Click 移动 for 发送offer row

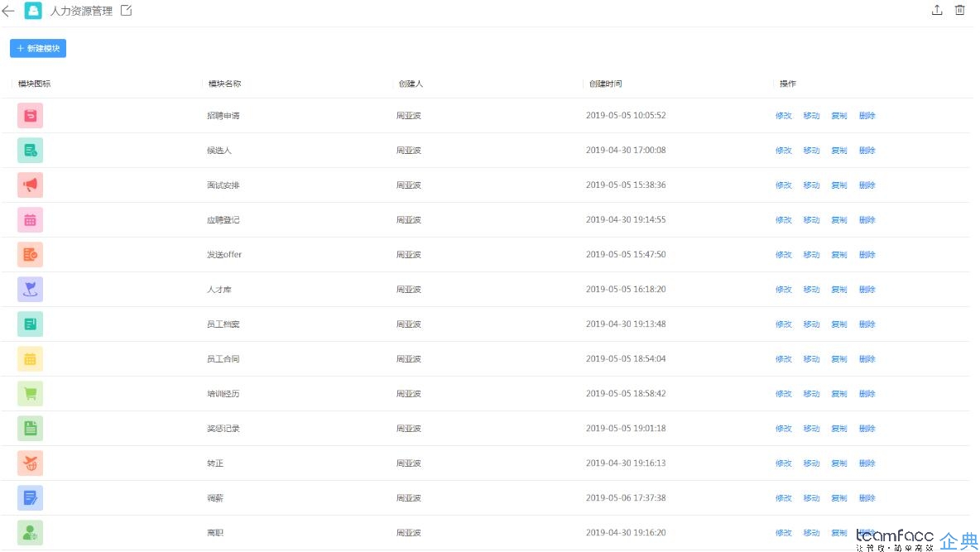tap(811, 254)
